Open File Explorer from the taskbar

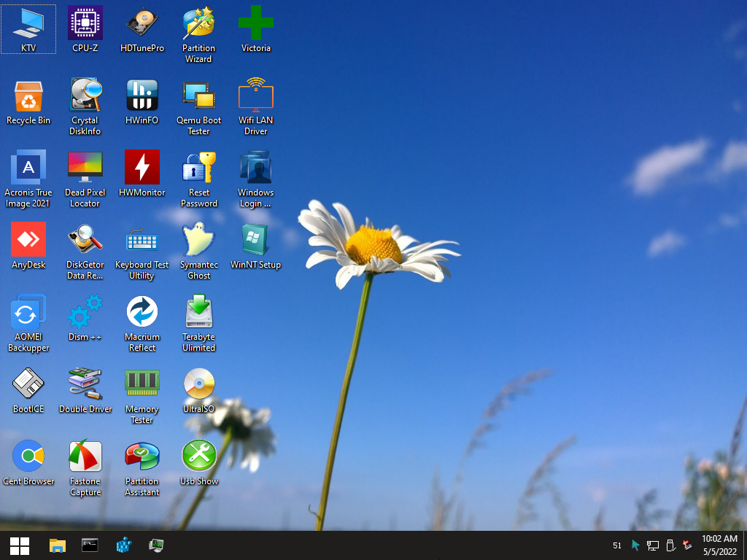(57, 545)
